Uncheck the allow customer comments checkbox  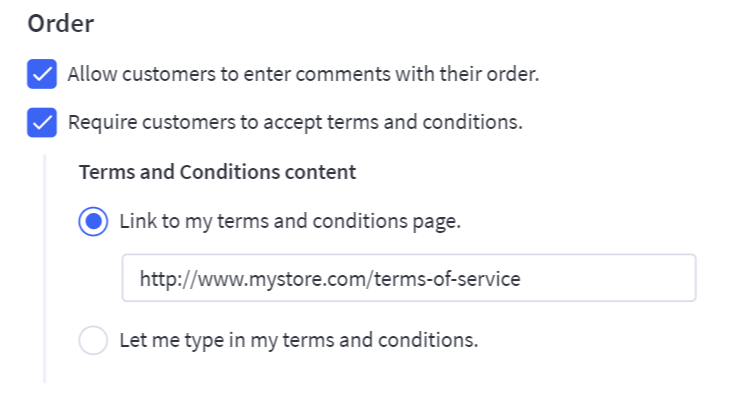click(x=42, y=74)
